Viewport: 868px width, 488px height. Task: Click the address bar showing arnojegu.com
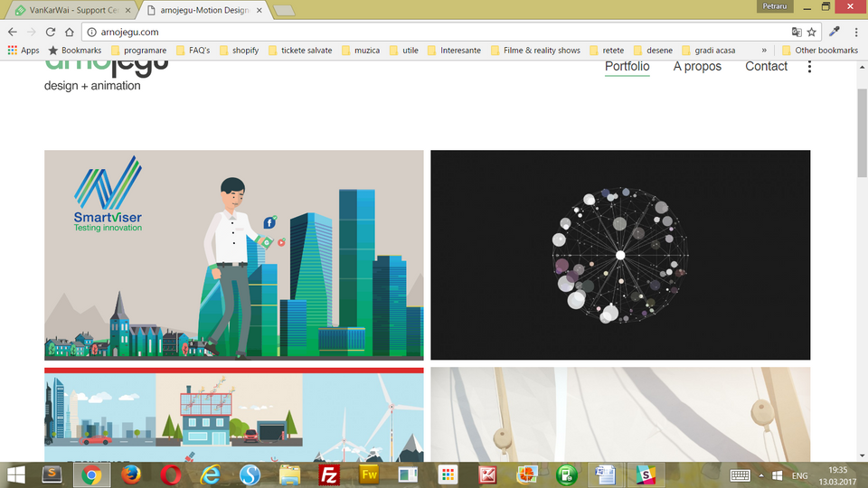click(434, 32)
